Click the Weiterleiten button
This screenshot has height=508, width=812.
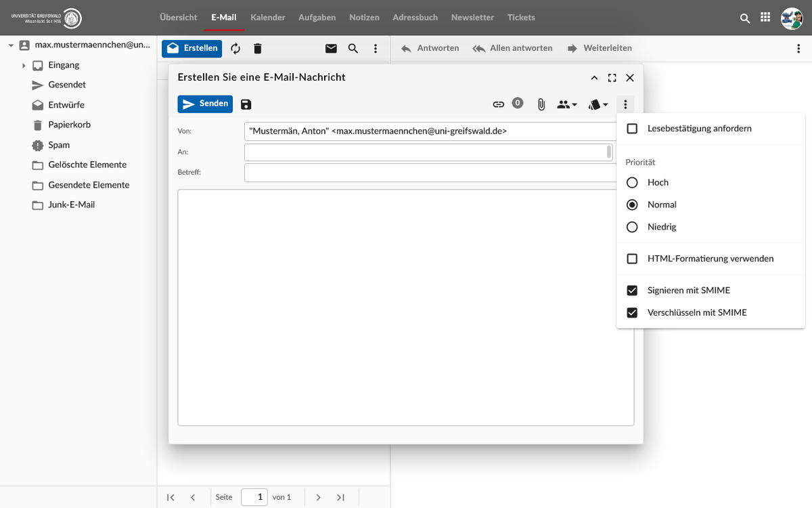(x=600, y=48)
